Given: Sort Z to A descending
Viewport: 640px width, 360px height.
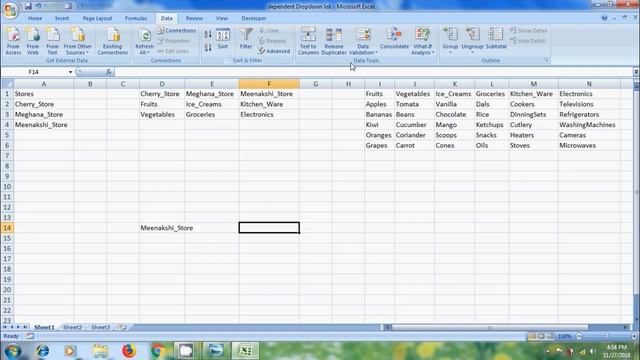Looking at the screenshot, I should (x=208, y=47).
